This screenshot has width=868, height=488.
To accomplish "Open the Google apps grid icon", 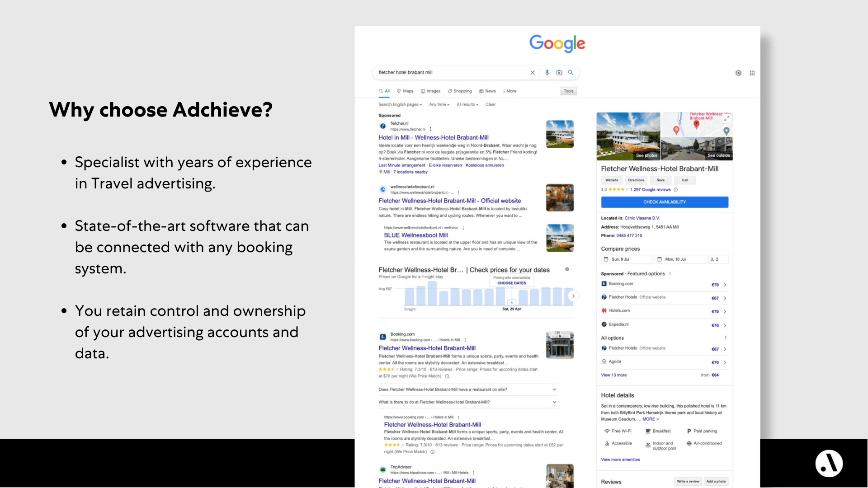I will (752, 73).
